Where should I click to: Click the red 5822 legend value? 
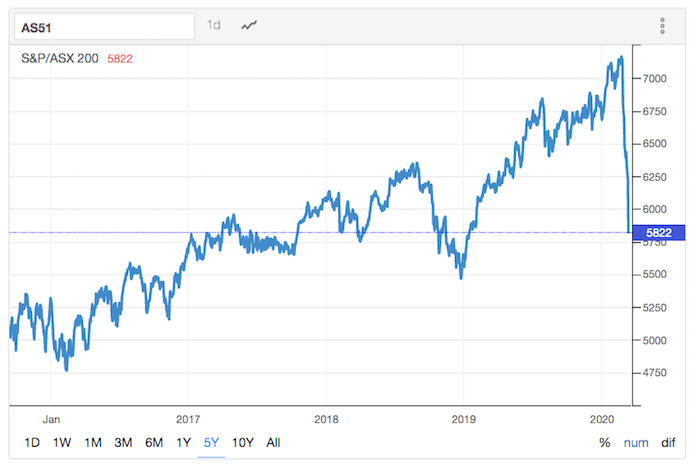[120, 59]
